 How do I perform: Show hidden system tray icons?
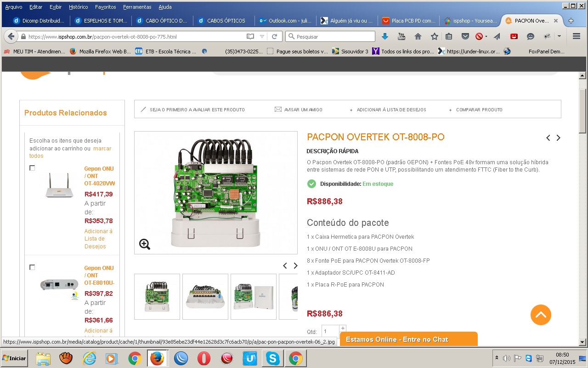496,358
